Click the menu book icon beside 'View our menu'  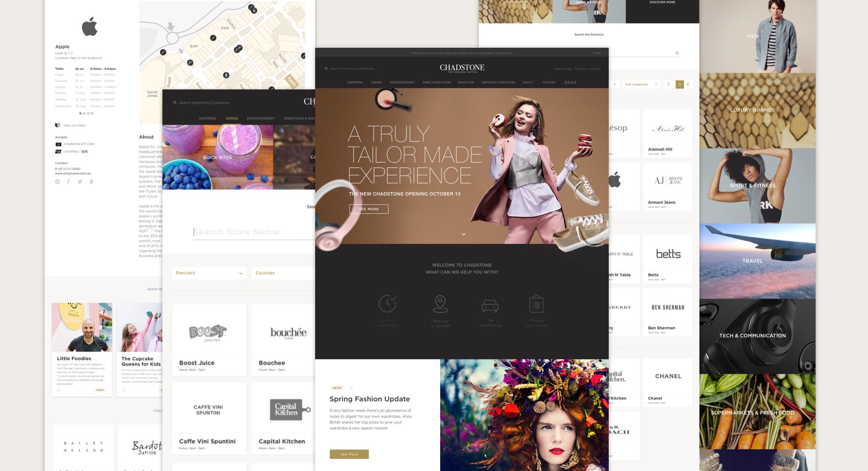57,125
